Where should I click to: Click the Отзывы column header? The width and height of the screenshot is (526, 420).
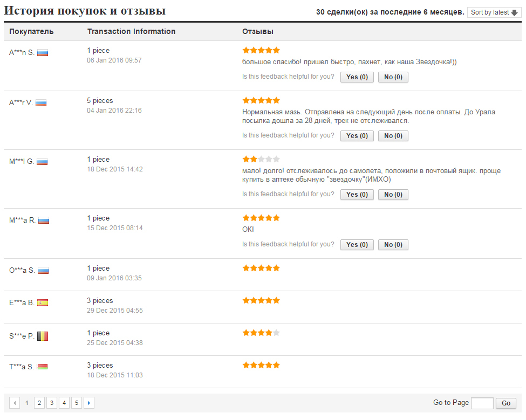click(258, 31)
